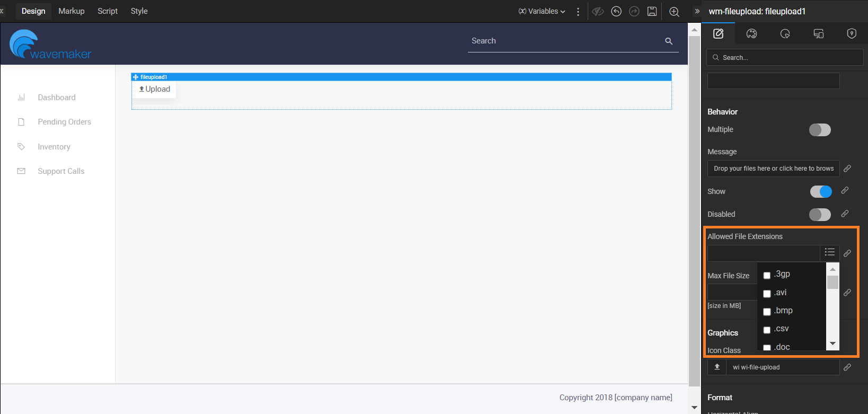Open the Variables dropdown
Image resolution: width=868 pixels, height=414 pixels.
(542, 11)
